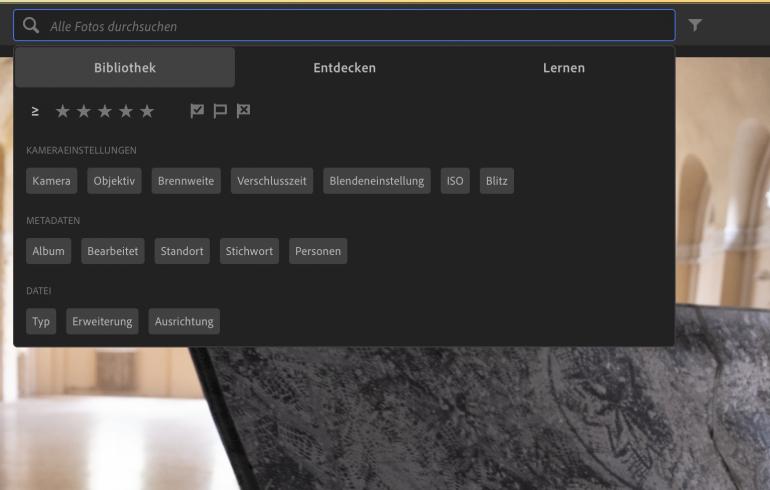
Task: Select the Stichwort metadata chip
Action: [249, 251]
